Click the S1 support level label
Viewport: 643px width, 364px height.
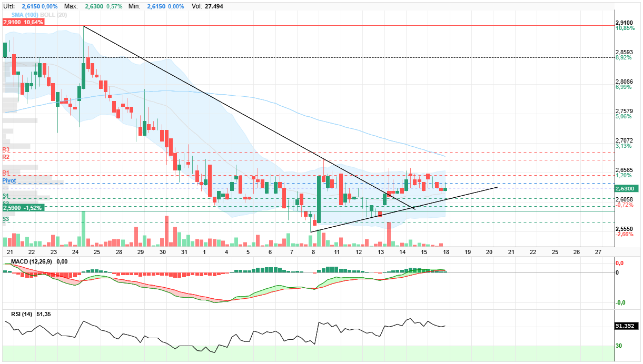(6, 196)
